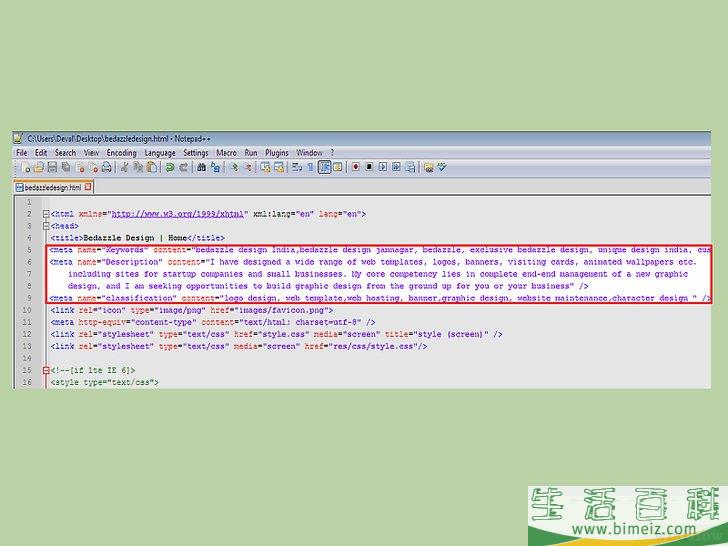Click line number 10 in the margin
728x546 pixels.
[26, 310]
